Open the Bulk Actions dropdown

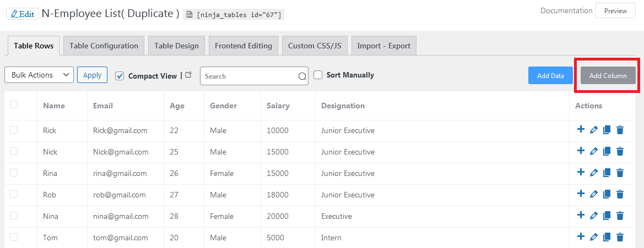39,75
